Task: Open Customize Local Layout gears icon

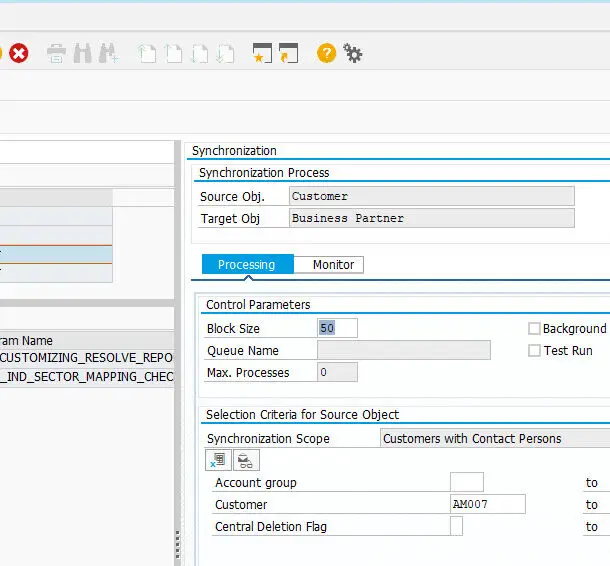Action: [352, 53]
